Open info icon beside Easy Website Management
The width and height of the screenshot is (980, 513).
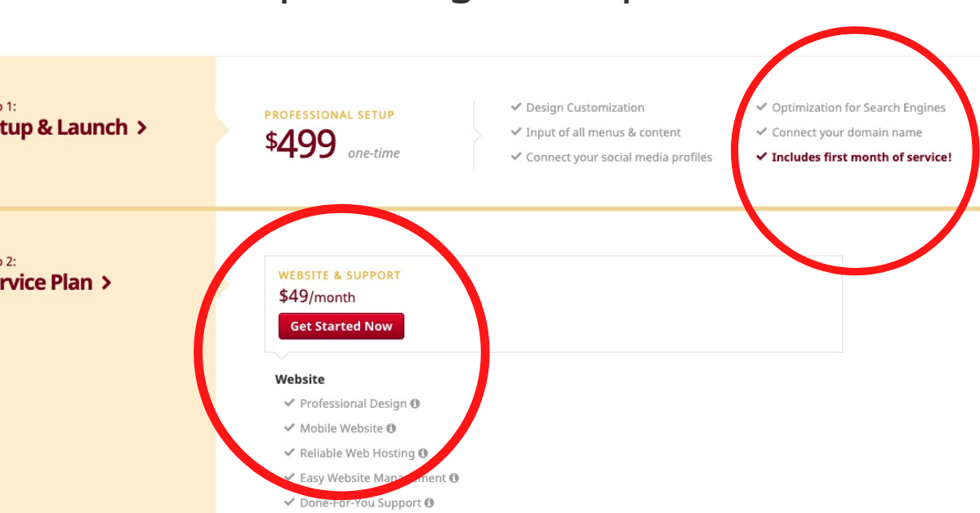(x=454, y=478)
